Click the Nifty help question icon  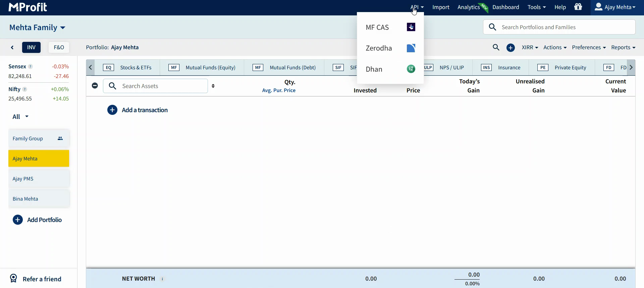pyautogui.click(x=24, y=89)
